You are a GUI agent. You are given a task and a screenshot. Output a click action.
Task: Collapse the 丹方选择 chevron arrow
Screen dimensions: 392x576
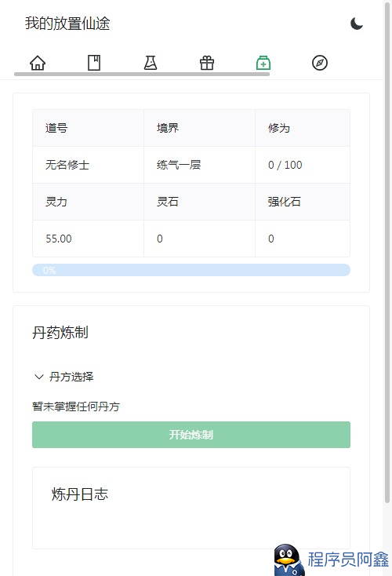pyautogui.click(x=39, y=377)
